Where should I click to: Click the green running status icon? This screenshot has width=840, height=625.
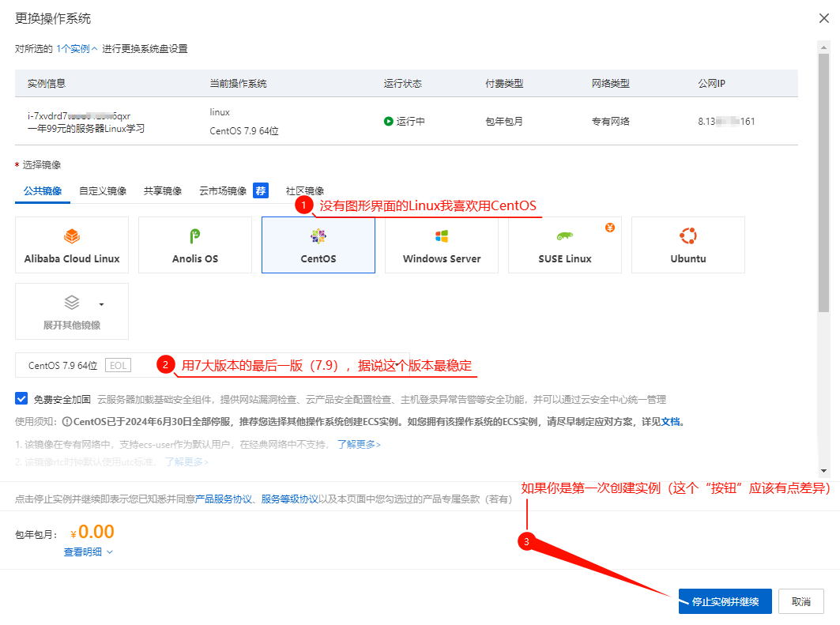[x=389, y=122]
